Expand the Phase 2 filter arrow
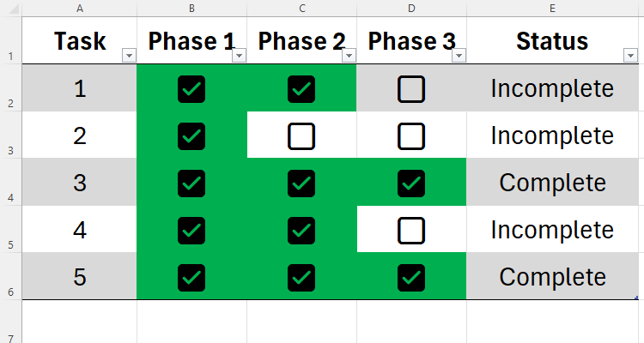This screenshot has height=343, width=644. [349, 56]
